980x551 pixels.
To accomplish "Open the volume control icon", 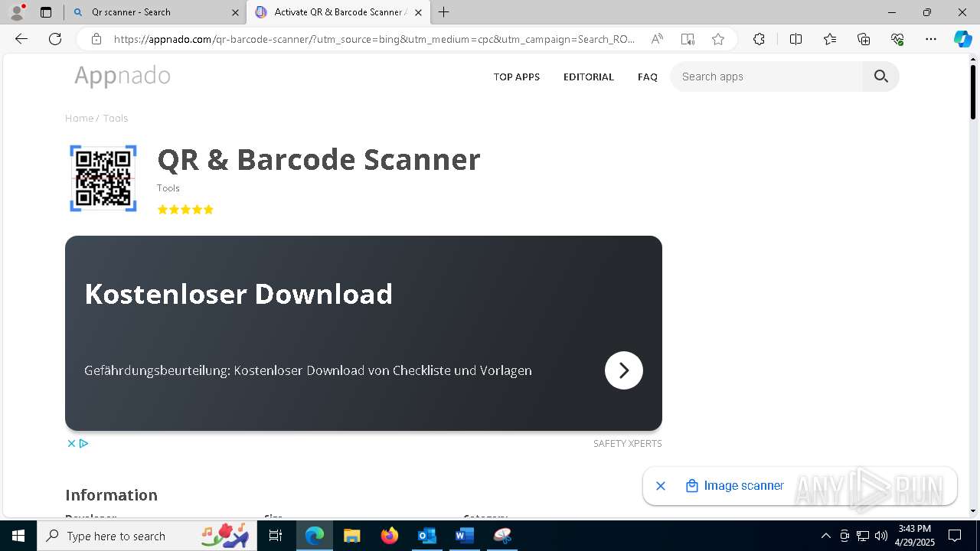I will tap(881, 536).
